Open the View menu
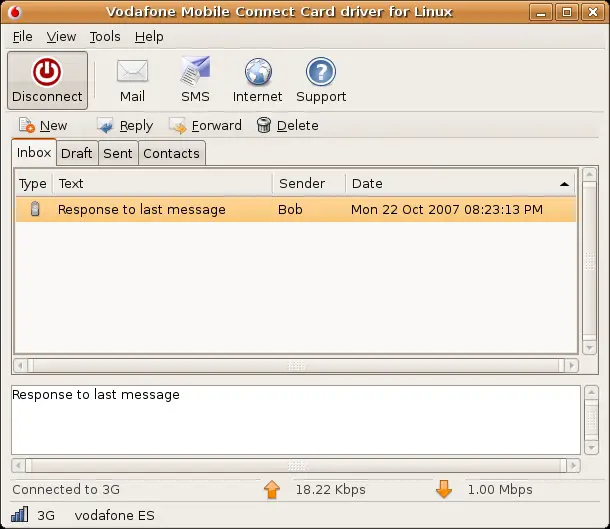The height and width of the screenshot is (529, 610). coord(61,37)
